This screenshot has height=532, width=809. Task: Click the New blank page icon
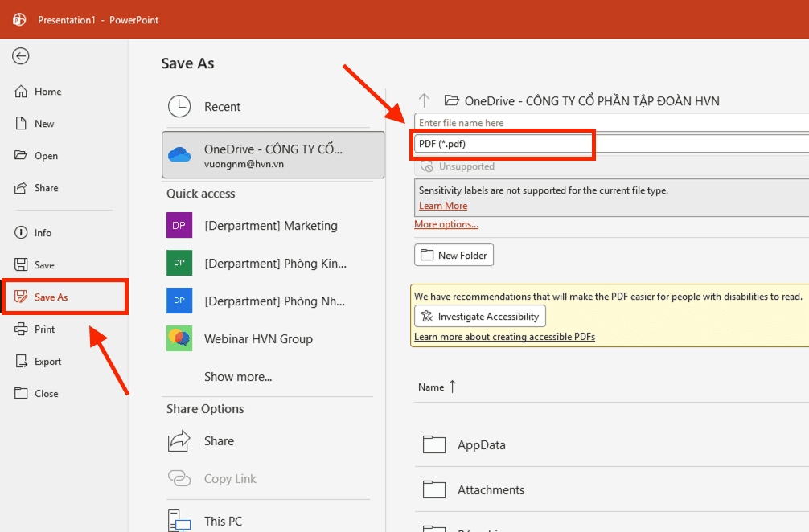(21, 123)
